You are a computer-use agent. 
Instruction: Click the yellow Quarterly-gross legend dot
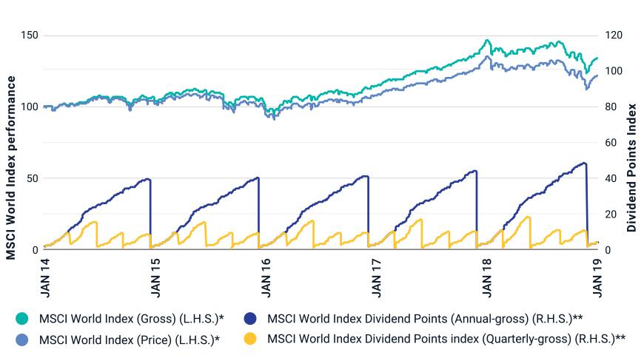[x=254, y=339]
